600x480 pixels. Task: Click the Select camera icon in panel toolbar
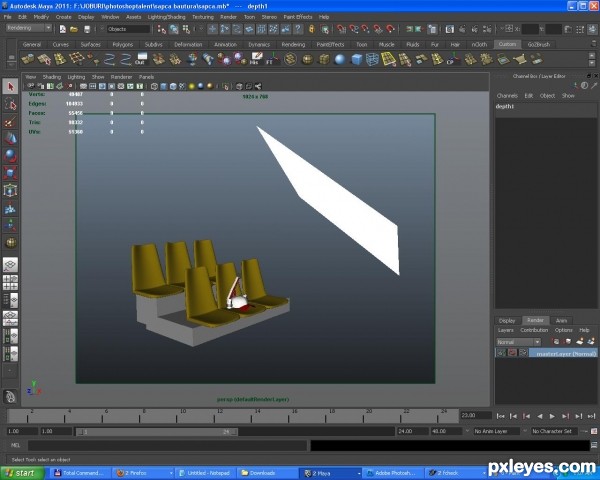pos(31,86)
